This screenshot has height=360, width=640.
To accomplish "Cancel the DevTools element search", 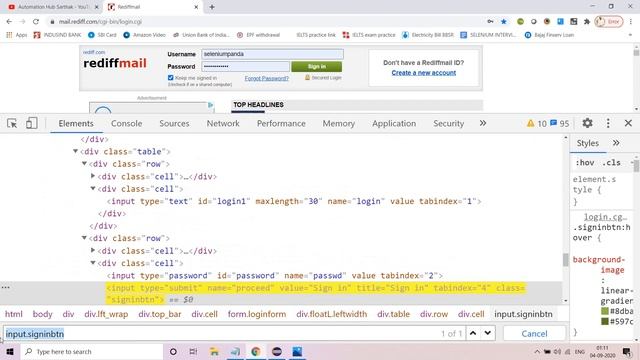I will (534, 333).
